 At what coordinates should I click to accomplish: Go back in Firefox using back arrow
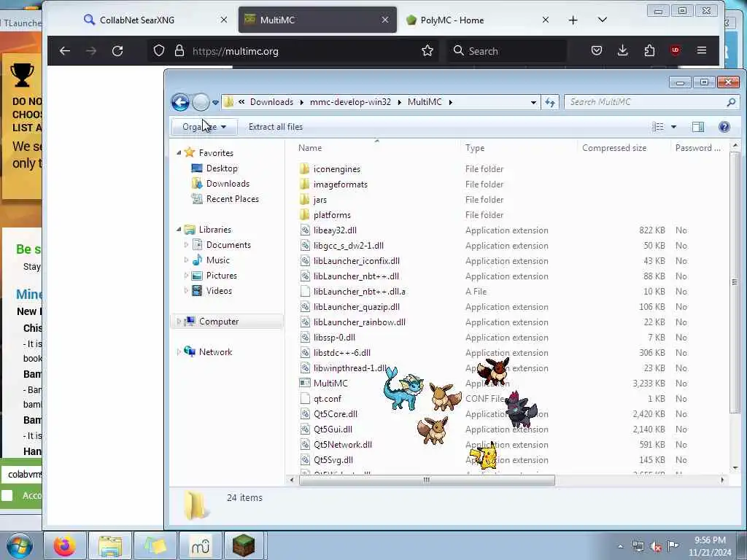click(x=65, y=51)
